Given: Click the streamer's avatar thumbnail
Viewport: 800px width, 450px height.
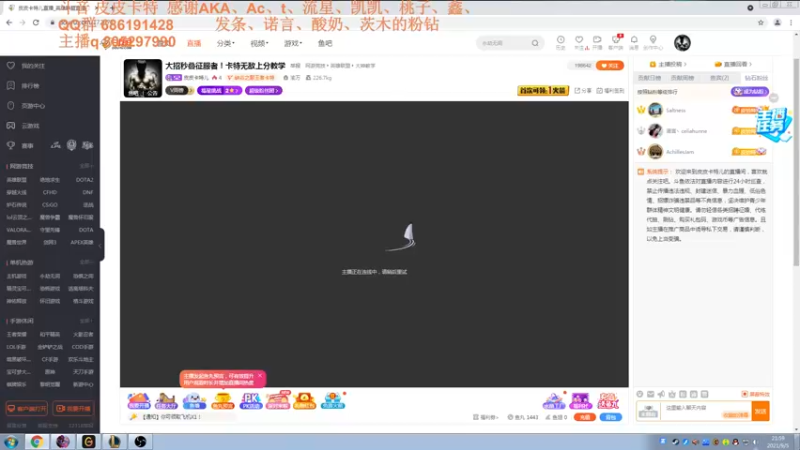Looking at the screenshot, I should pyautogui.click(x=142, y=78).
